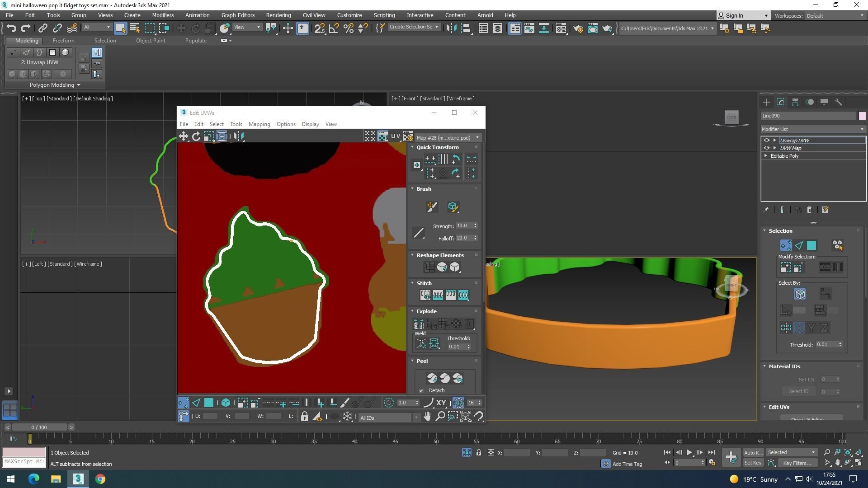868x488 pixels.
Task: Open the Hierarchy command panel tab
Action: click(x=795, y=102)
